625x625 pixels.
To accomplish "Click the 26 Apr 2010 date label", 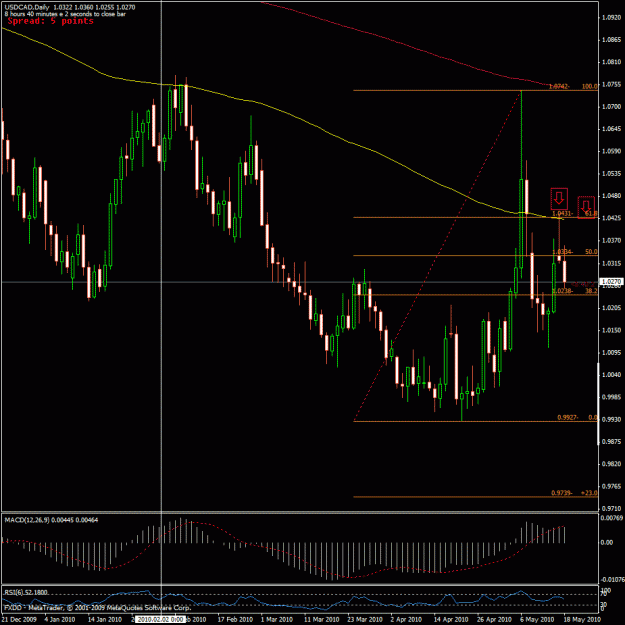I will pyautogui.click(x=494, y=619).
